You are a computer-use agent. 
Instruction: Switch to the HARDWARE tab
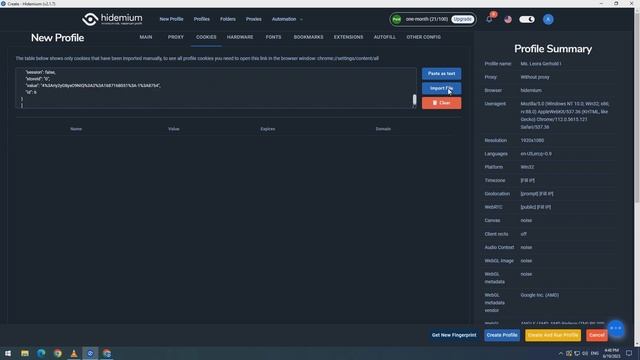tap(240, 37)
